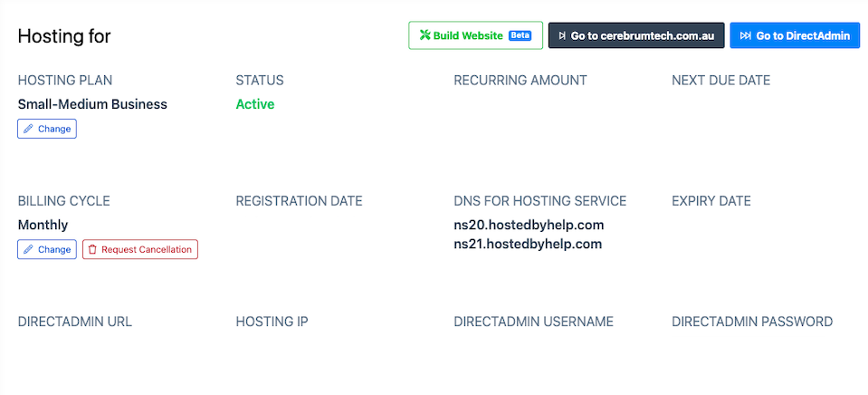This screenshot has width=868, height=395.
Task: Change the Small-Medium Business hosting plan
Action: 47,129
